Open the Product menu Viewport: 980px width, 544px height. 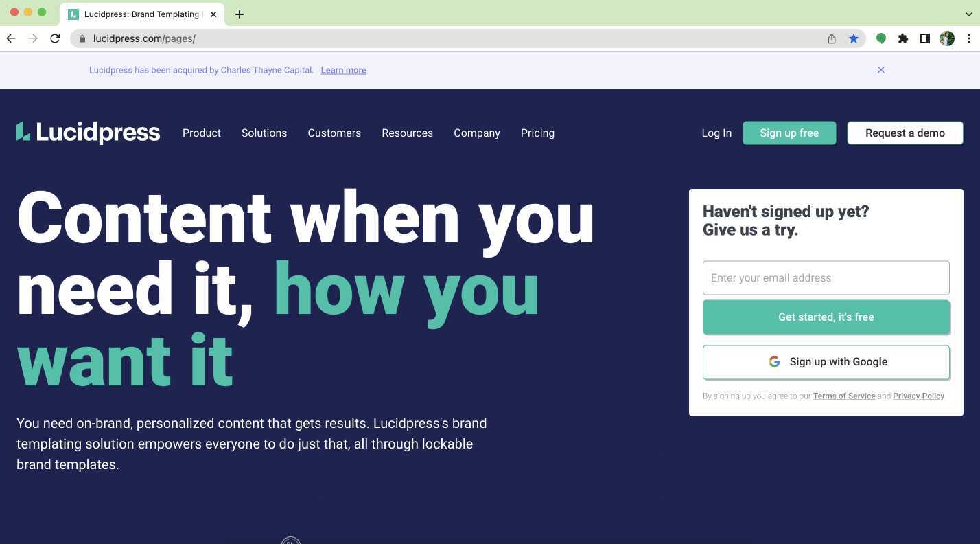202,133
